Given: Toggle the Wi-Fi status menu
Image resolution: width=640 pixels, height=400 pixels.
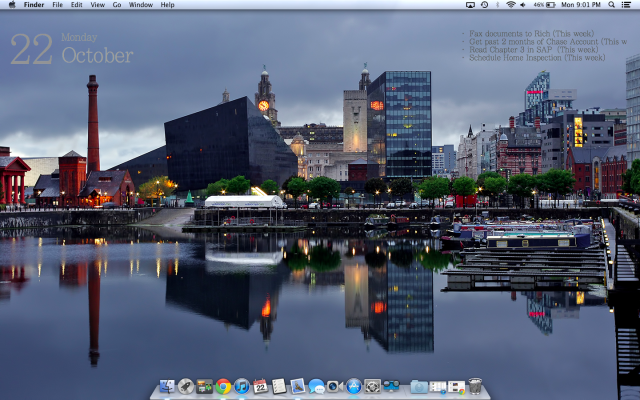Looking at the screenshot, I should pos(511,5).
